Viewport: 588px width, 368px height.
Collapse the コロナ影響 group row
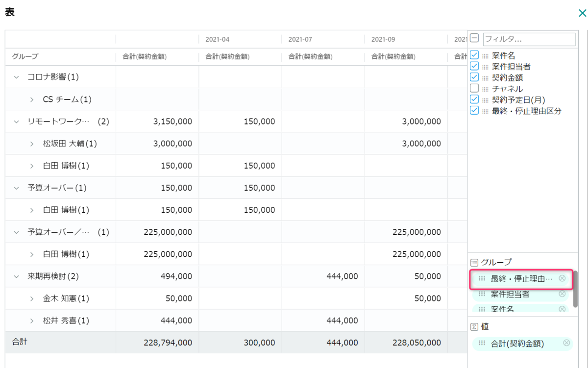point(16,77)
